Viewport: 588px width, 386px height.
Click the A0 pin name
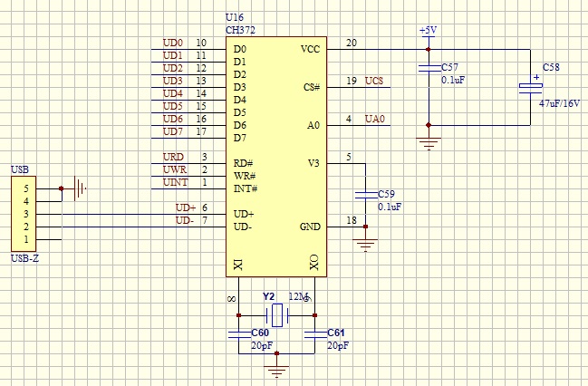click(313, 125)
